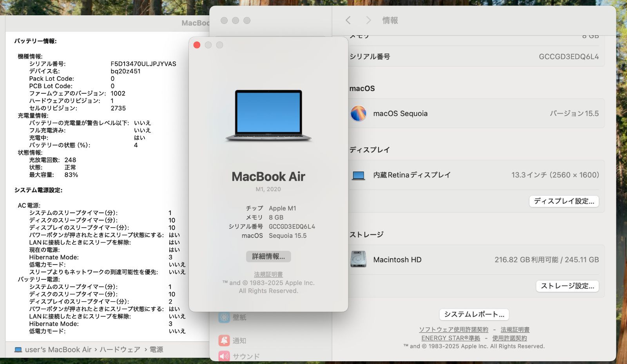627x364 pixels.
Task: Click バージョン15.5 text
Action: (574, 114)
